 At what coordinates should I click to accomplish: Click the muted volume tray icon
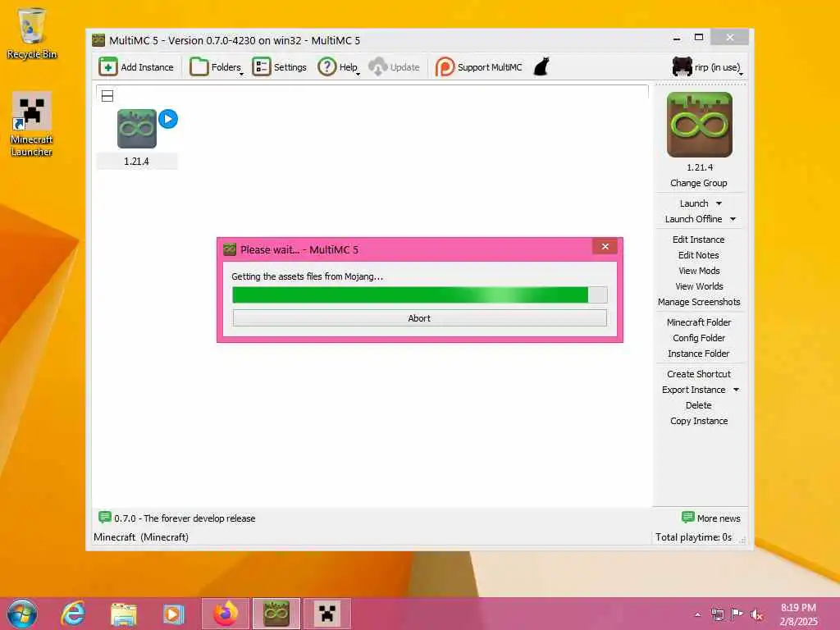(757, 614)
